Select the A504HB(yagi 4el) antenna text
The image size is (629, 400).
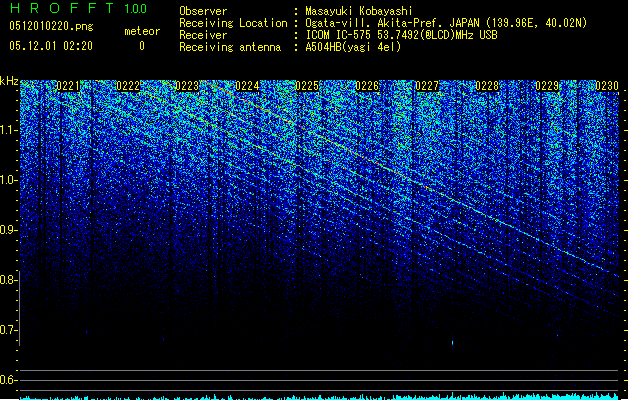pyautogui.click(x=353, y=47)
